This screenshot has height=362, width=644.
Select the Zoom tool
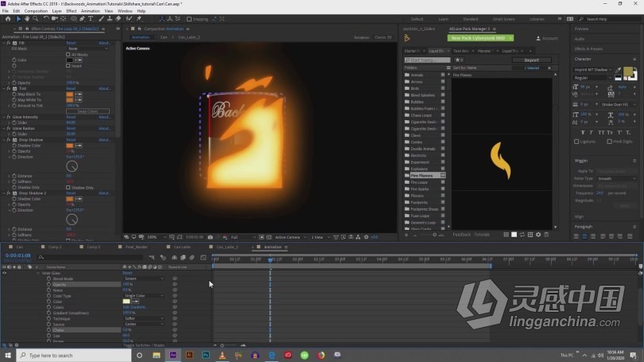coord(36,19)
